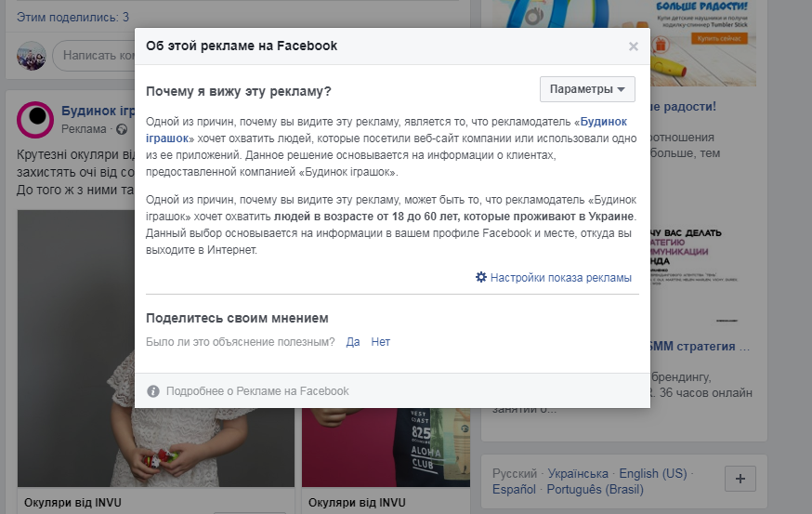Image resolution: width=812 pixels, height=514 pixels.
Task: Click the Реклама sponsored label in the post
Action: pyautogui.click(x=84, y=129)
